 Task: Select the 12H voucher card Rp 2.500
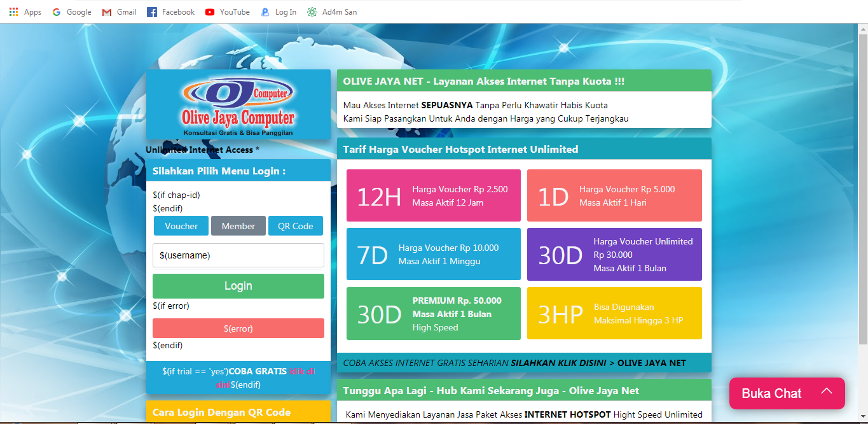[434, 195]
